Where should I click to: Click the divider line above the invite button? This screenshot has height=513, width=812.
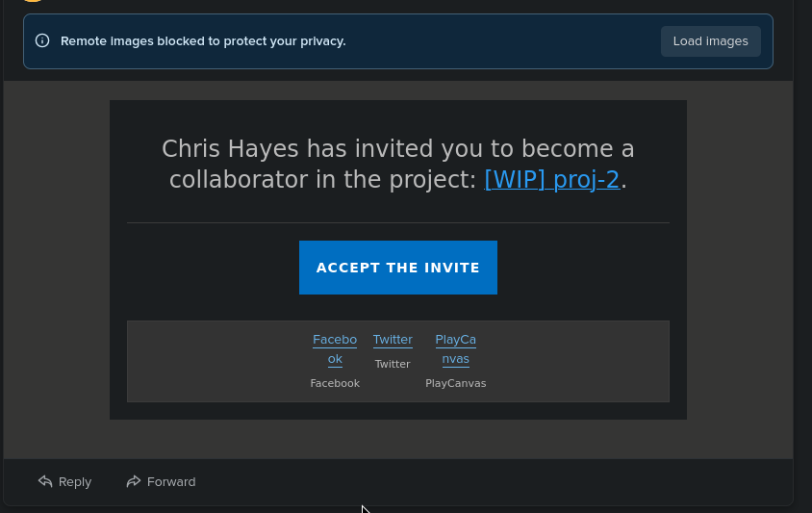coord(398,223)
